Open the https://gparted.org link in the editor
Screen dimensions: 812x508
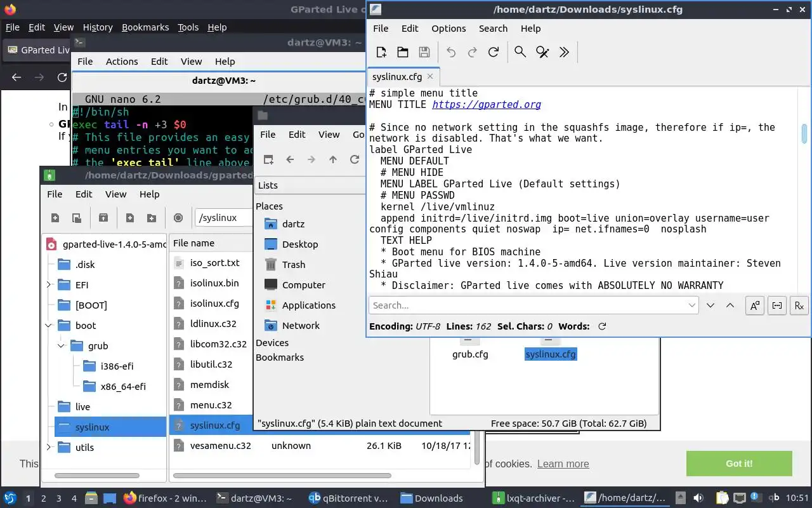[x=487, y=104]
